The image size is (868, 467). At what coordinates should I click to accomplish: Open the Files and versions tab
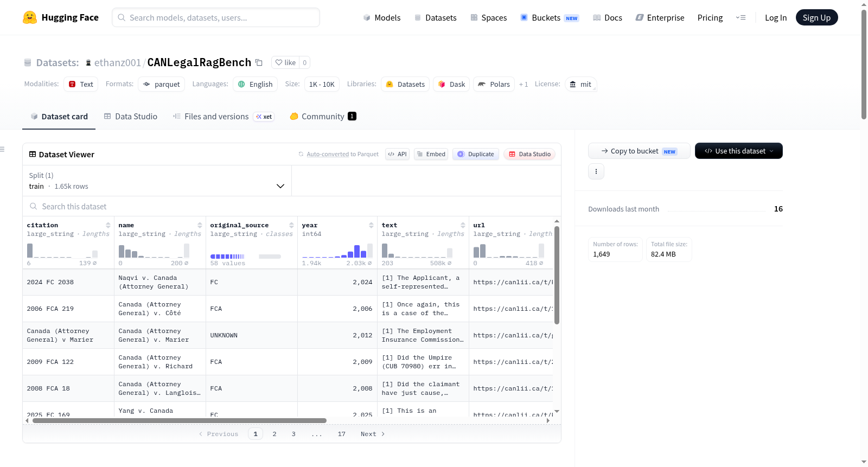(224, 116)
